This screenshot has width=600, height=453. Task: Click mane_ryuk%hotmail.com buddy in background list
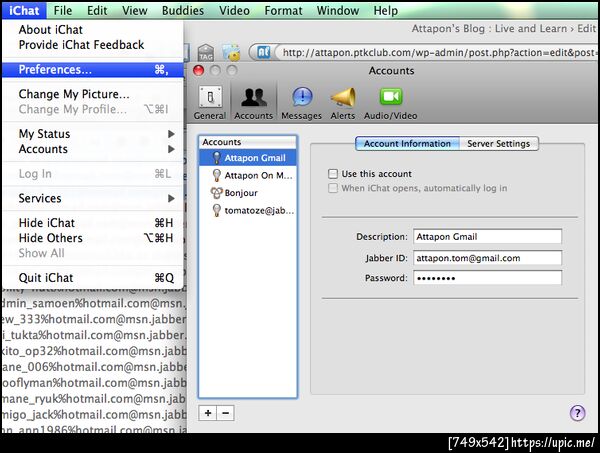(94, 399)
